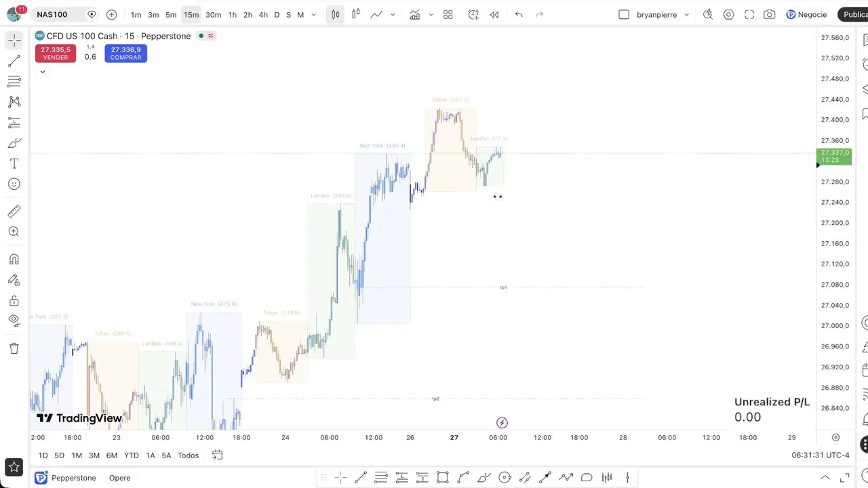Open the emoji and icons tool
Image resolution: width=868 pixels, height=488 pixels.
click(14, 184)
